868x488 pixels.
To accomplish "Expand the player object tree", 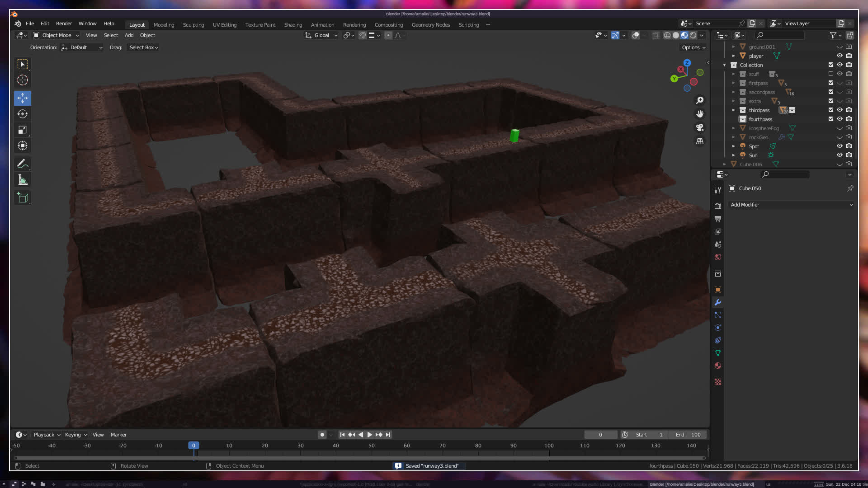I will point(733,56).
